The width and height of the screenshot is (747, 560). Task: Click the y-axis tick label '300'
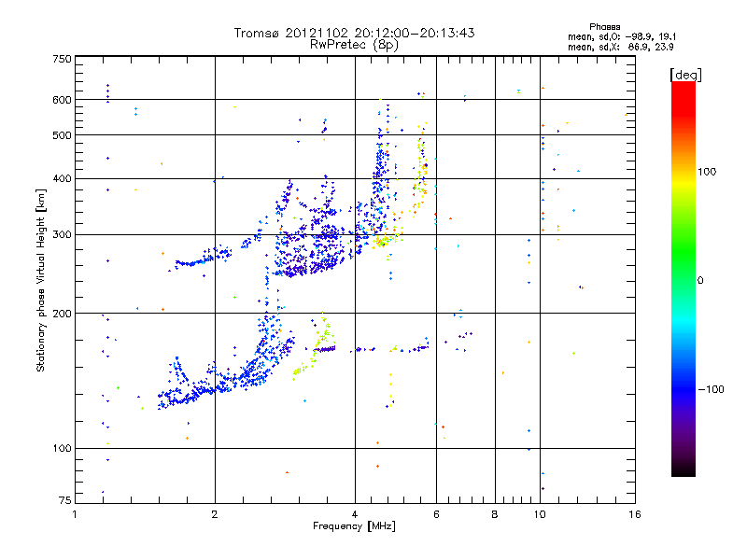(x=63, y=234)
